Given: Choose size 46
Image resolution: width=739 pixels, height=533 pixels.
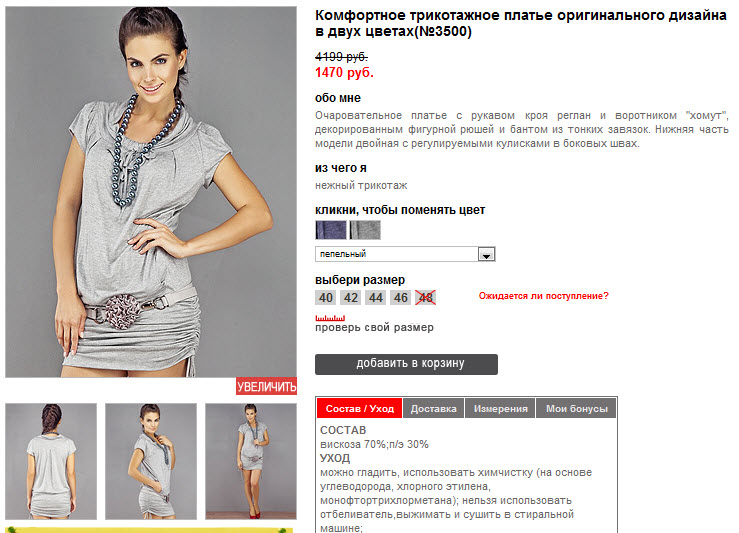Looking at the screenshot, I should pos(401,298).
